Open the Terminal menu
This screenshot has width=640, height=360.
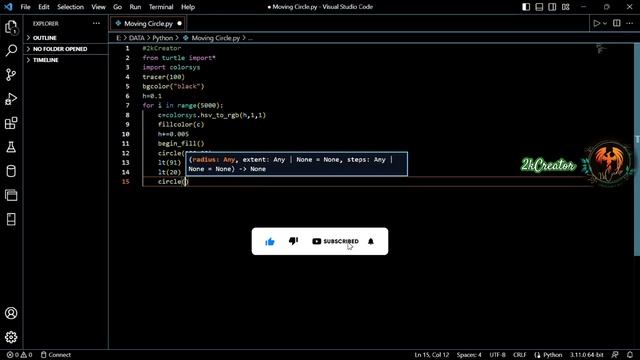(x=161, y=7)
